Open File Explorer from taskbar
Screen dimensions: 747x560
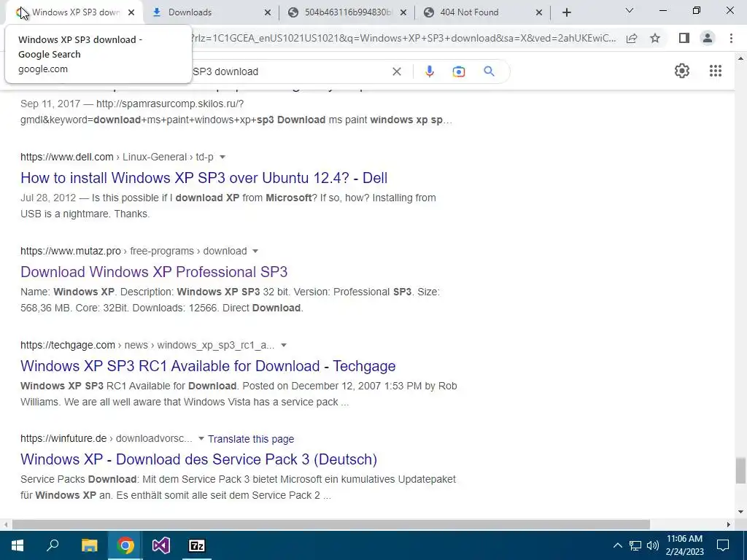pos(89,545)
